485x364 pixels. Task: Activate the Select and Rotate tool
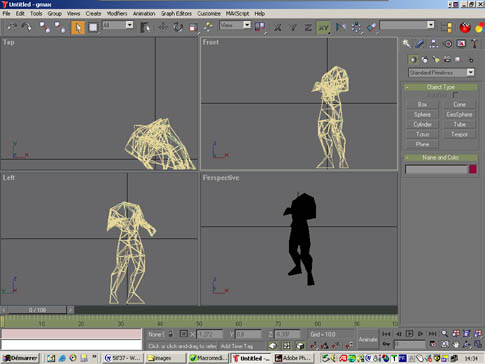point(178,27)
